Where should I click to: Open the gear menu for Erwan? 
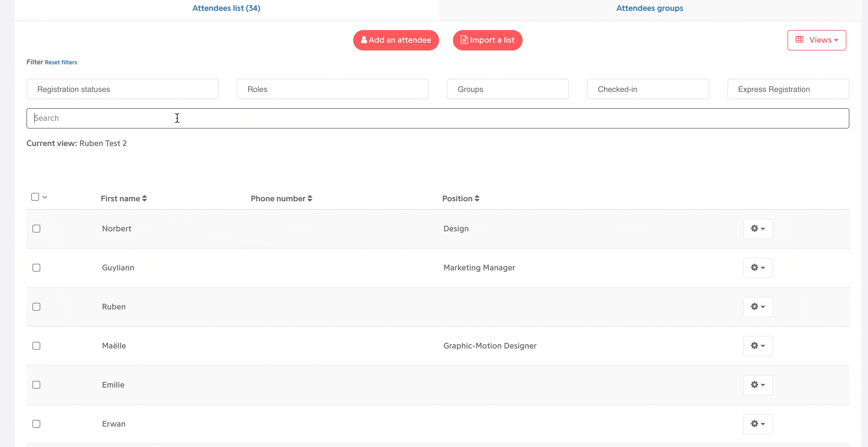pyautogui.click(x=758, y=424)
